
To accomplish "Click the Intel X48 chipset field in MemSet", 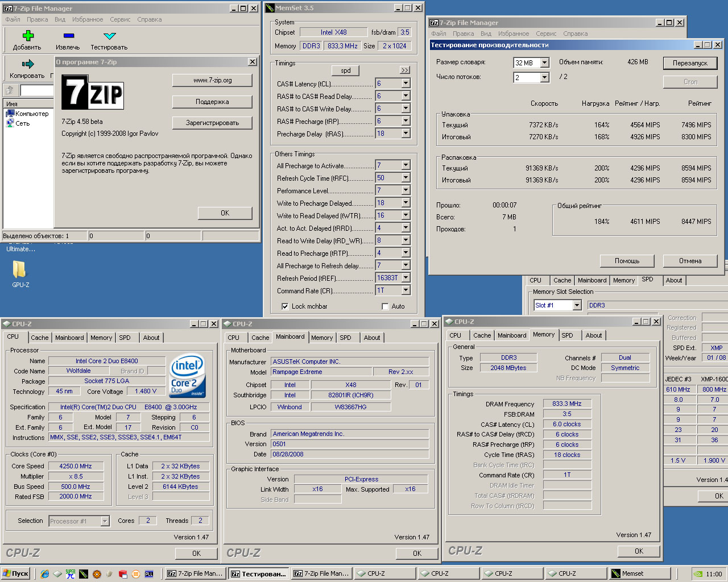I will [x=333, y=32].
